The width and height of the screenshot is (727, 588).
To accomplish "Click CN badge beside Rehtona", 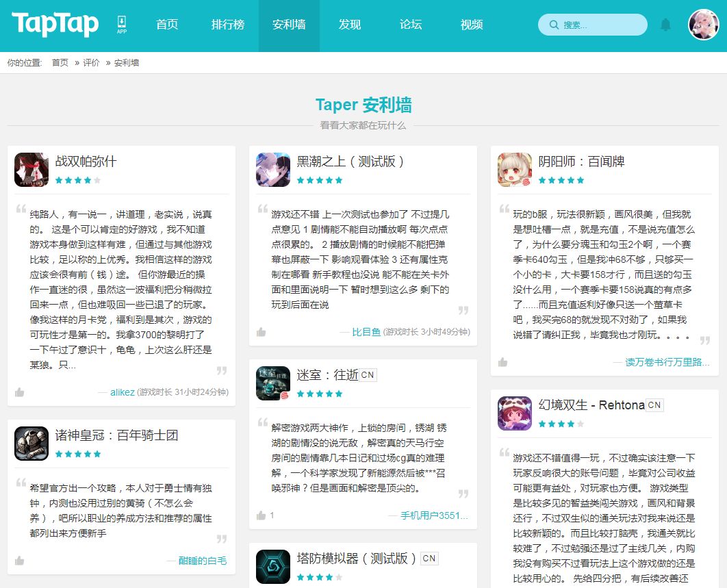I will pyautogui.click(x=654, y=405).
